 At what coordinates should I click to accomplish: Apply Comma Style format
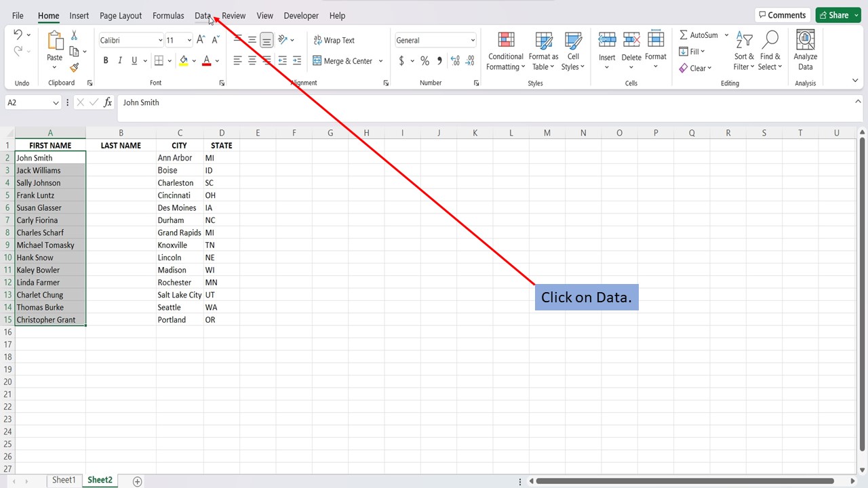[x=439, y=61]
